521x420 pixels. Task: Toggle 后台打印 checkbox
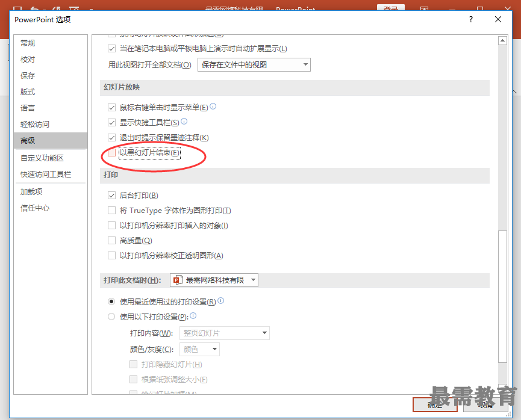(111, 196)
